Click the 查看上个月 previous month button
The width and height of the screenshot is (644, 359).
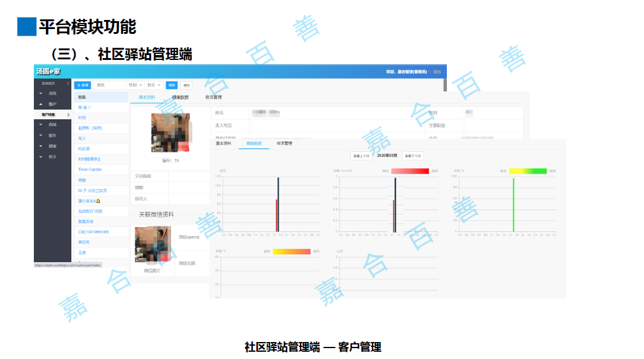[362, 156]
